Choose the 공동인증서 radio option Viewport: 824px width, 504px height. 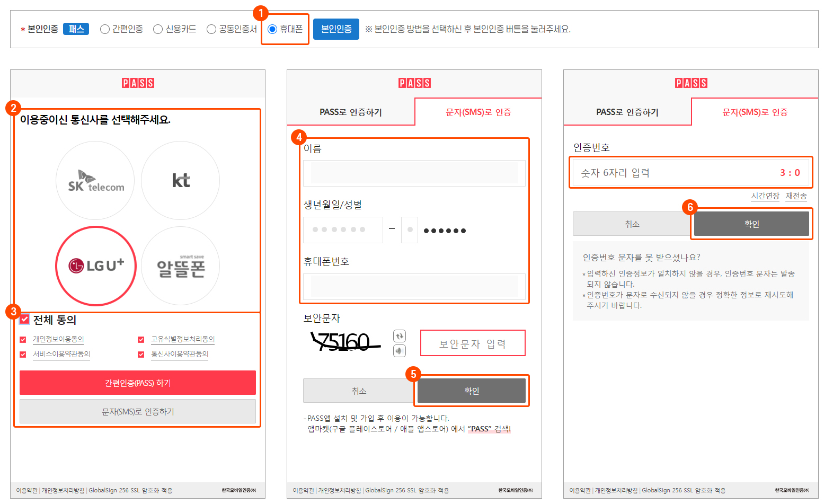point(211,29)
